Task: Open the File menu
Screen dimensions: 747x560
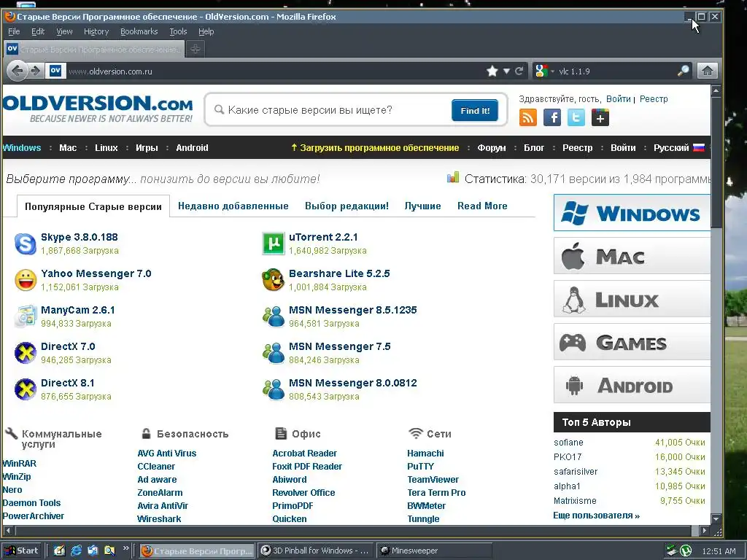Action: tap(14, 31)
